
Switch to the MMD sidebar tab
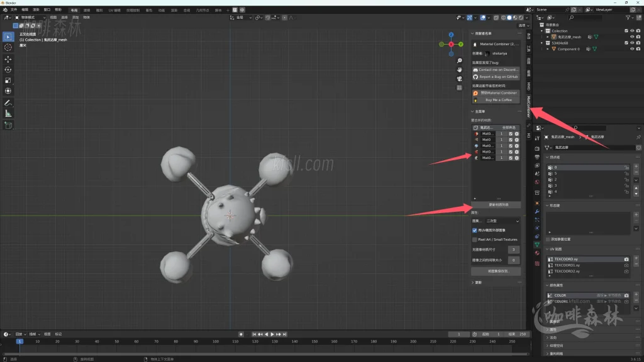(529, 86)
